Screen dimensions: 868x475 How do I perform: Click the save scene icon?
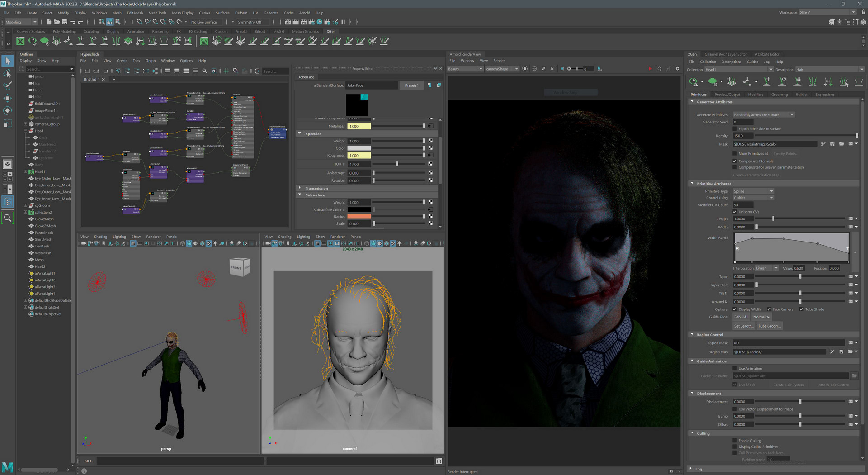click(x=65, y=22)
